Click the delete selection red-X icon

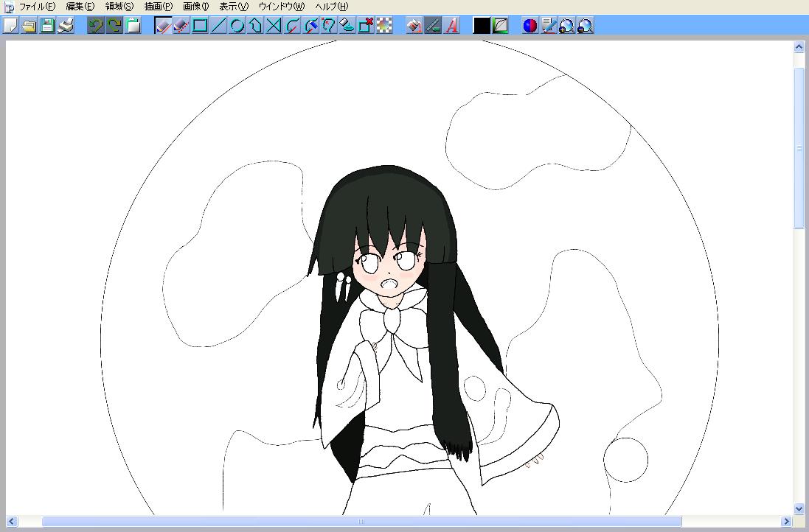pyautogui.click(x=367, y=25)
